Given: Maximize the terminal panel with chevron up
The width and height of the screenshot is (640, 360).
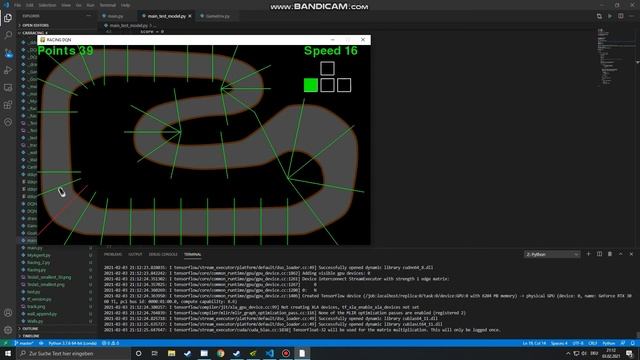Looking at the screenshot, I should [620, 254].
